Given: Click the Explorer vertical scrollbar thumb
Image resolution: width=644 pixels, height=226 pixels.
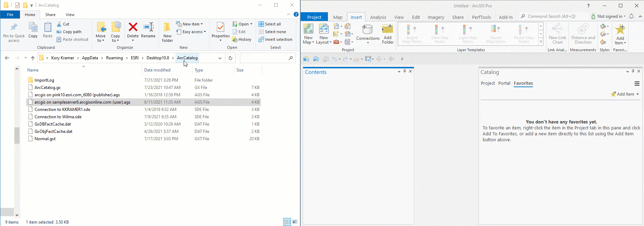Looking at the screenshot, I should 17,136.
